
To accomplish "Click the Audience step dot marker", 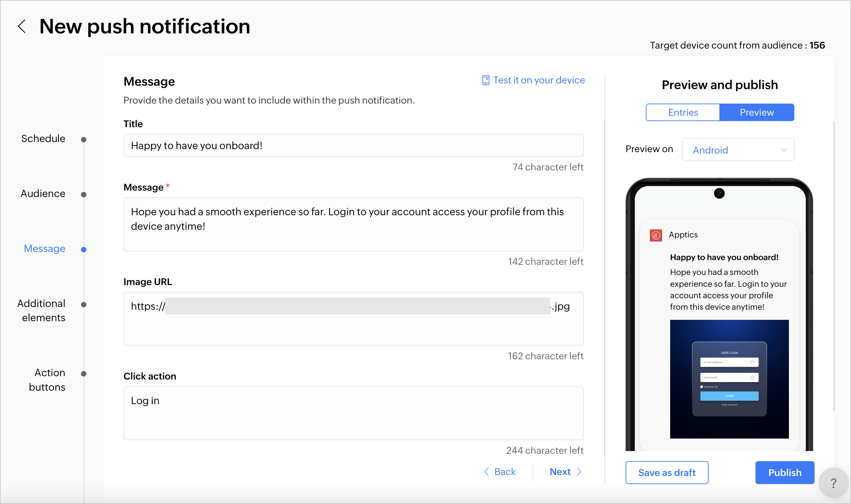I will (84, 195).
